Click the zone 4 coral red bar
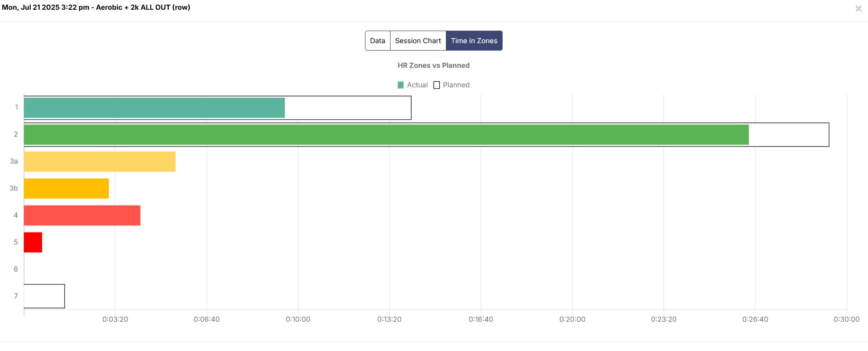 click(x=82, y=215)
